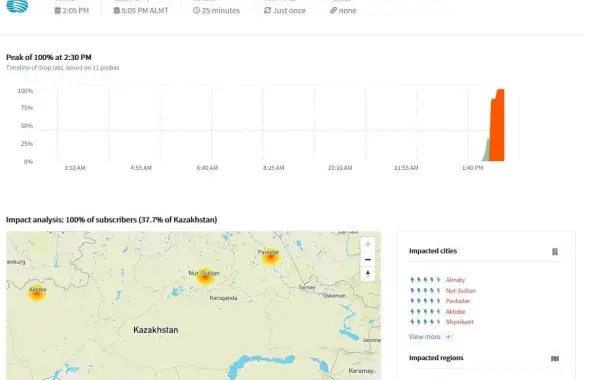
Task: Click the Aktobe heat spot on map
Action: [37, 293]
